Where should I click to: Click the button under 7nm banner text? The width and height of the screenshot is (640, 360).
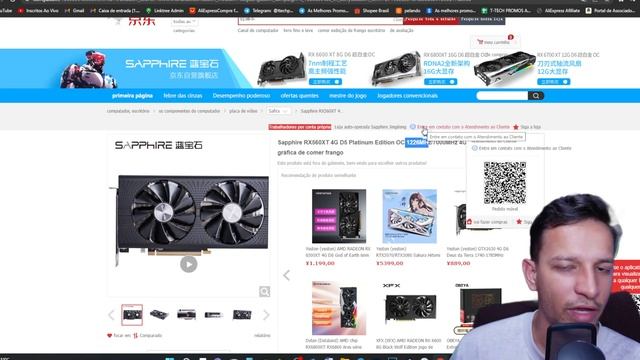[x=325, y=82]
